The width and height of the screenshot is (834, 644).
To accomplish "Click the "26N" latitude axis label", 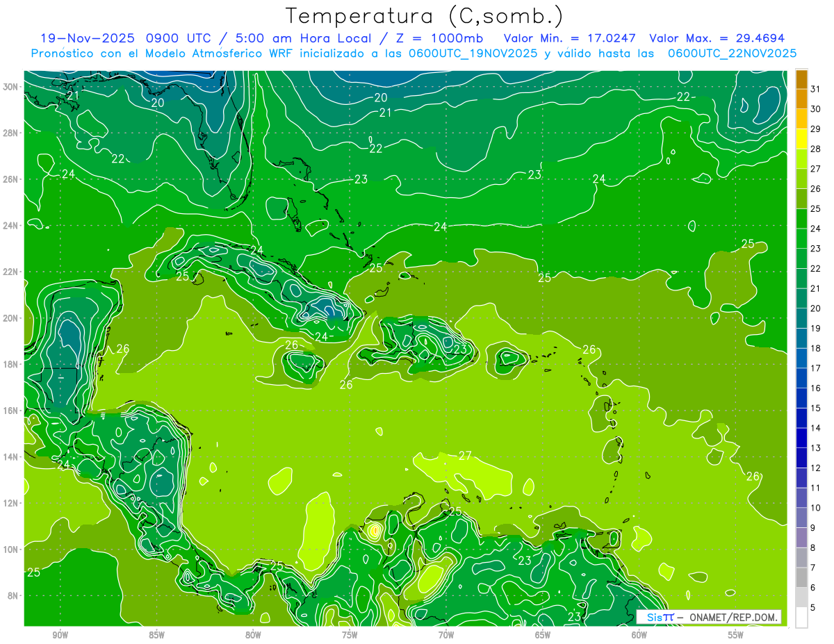I will coord(12,179).
